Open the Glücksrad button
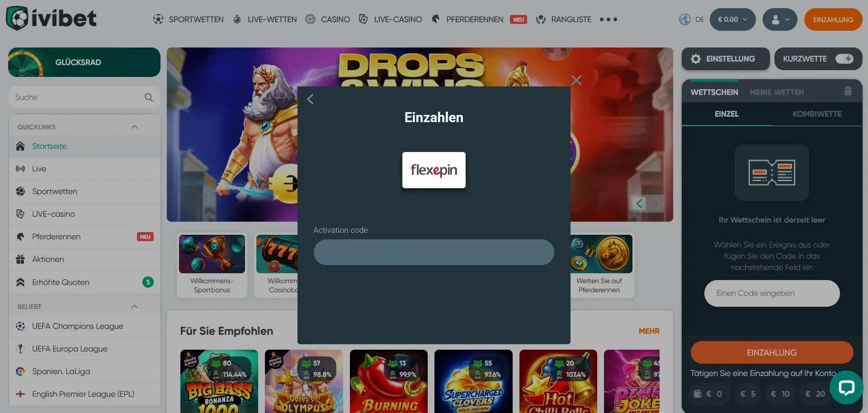Viewport: 868px width, 413px height. click(x=84, y=62)
